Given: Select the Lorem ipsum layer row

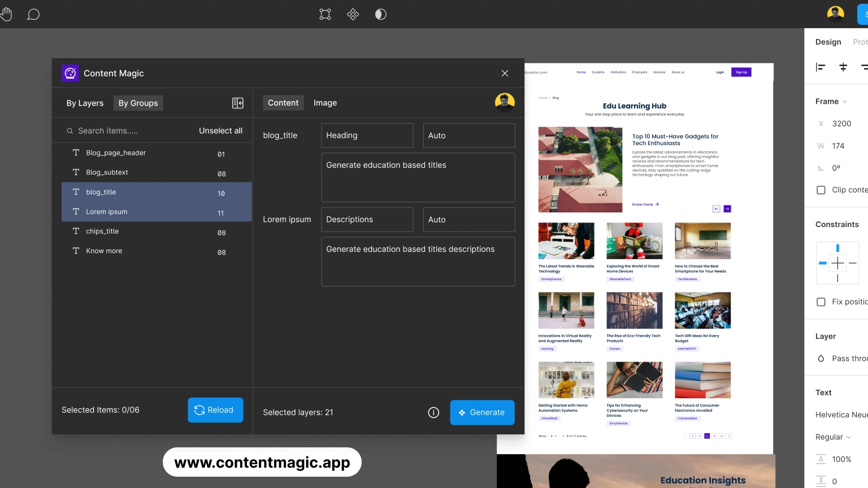Looking at the screenshot, I should click(x=157, y=212).
